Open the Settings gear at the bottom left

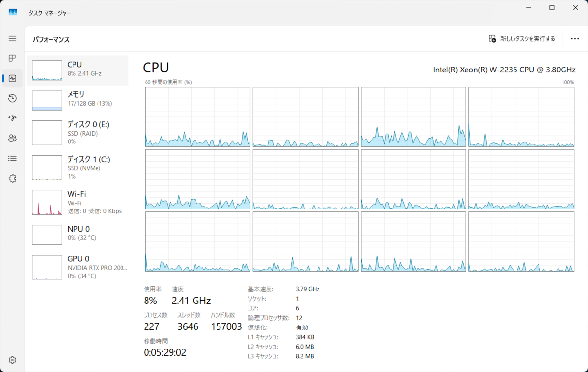12,360
